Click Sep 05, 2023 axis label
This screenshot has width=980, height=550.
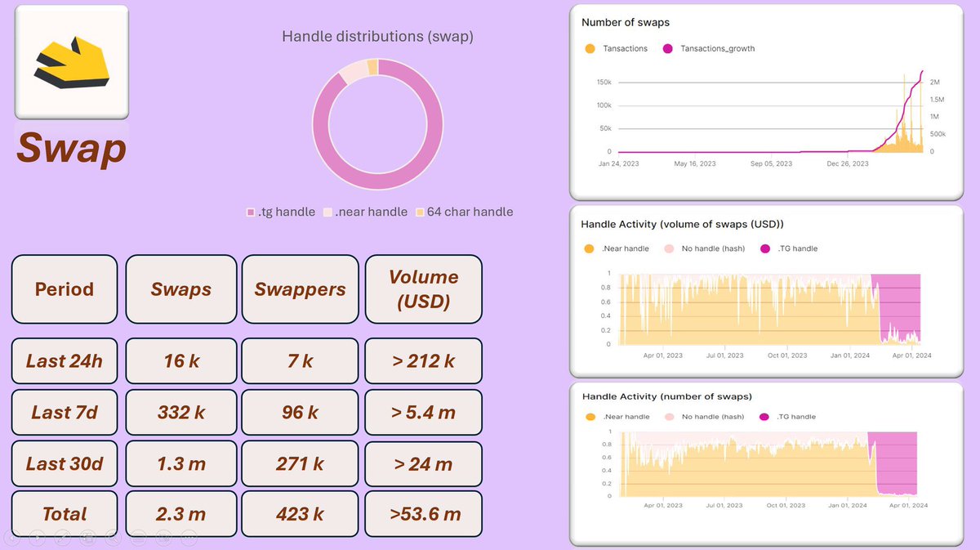[772, 163]
